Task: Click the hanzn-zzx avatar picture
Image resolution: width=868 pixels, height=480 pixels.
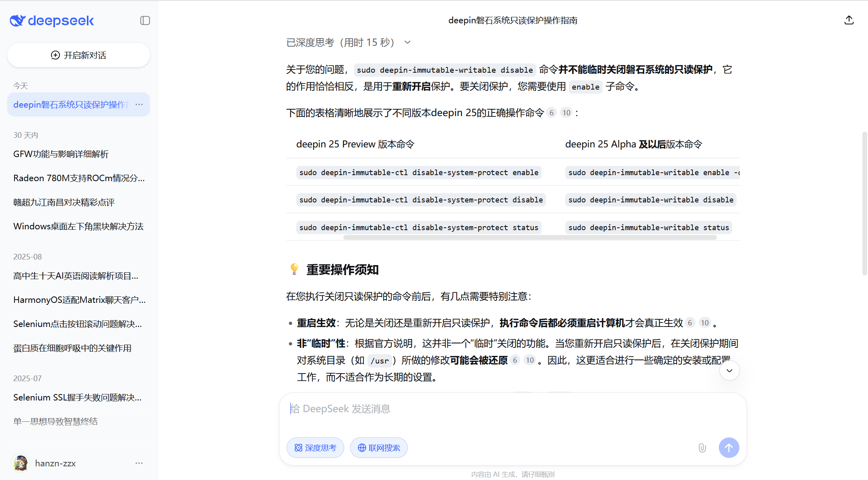Action: [x=21, y=463]
